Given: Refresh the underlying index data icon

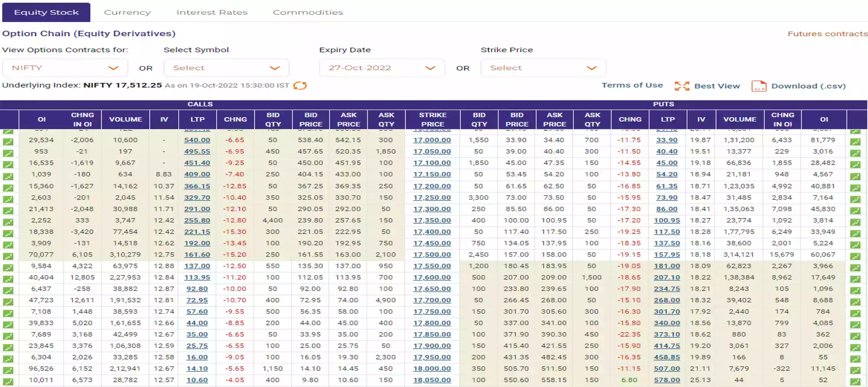Looking at the screenshot, I should tap(300, 86).
